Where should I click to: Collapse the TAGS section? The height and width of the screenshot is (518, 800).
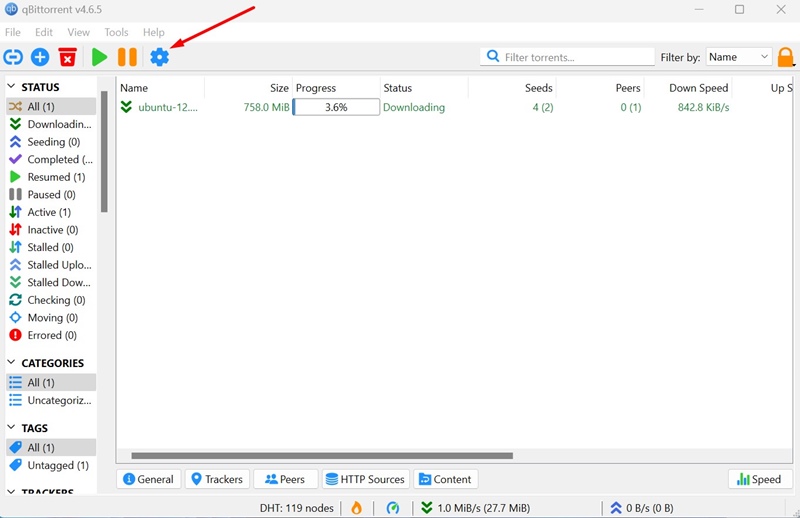[x=11, y=427]
